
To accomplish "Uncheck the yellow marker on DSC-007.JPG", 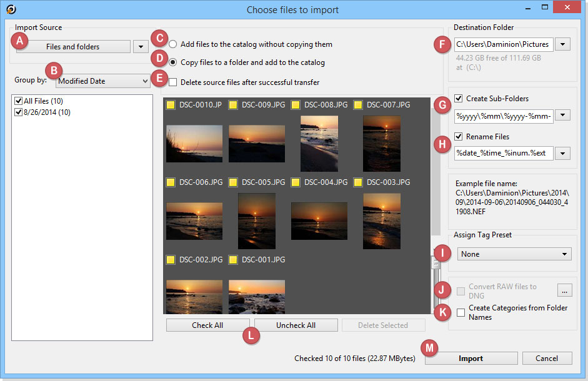I will (x=358, y=105).
